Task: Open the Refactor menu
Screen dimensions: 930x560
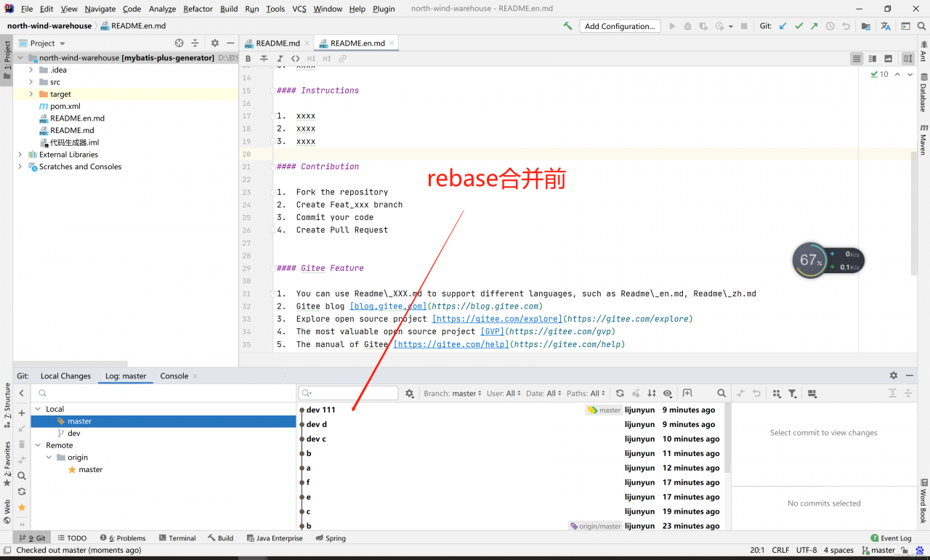Action: pos(198,9)
